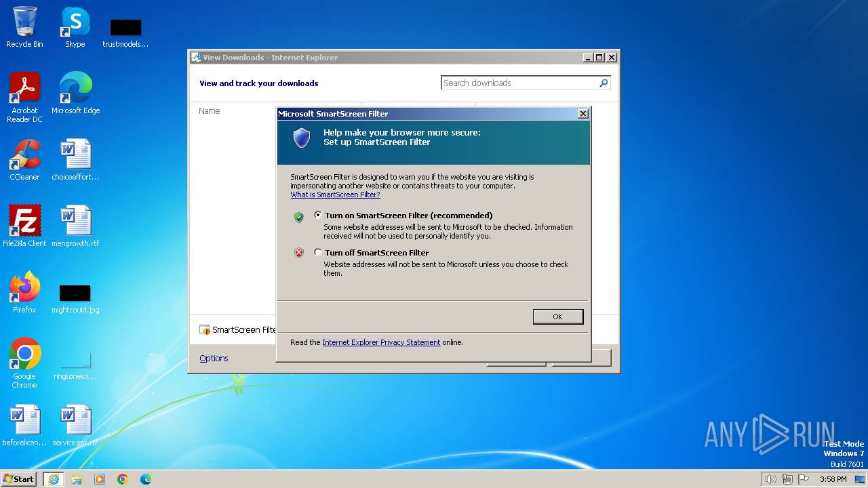Confirm the dialog with OK
This screenshot has height=488, width=868.
tap(557, 317)
